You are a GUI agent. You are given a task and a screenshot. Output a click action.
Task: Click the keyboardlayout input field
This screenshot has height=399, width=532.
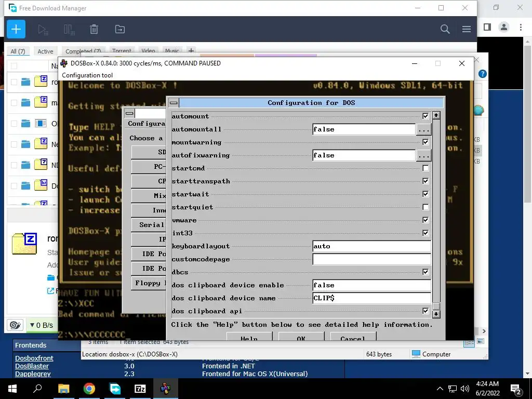tap(371, 246)
